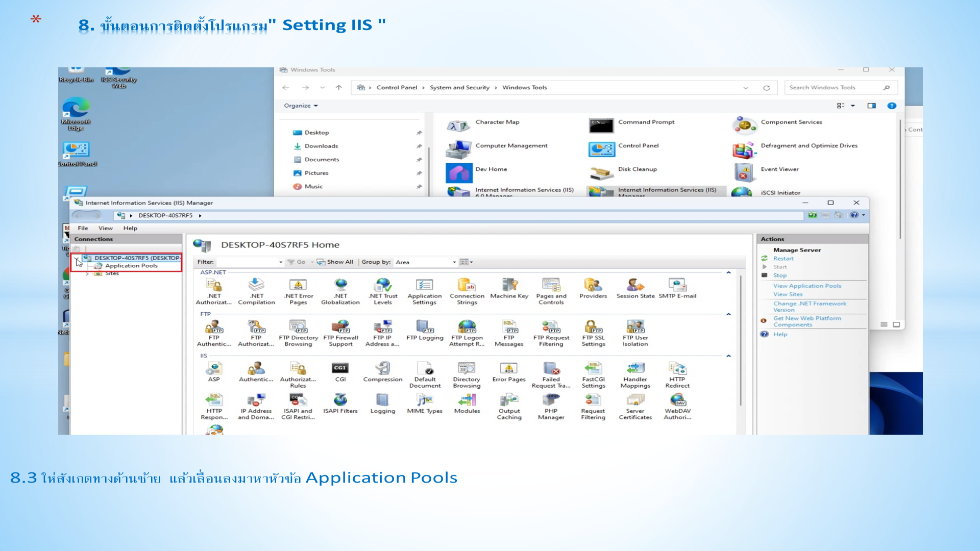Select Application Pools in Connections tree
Screen dimensions: 980x551
(131, 266)
